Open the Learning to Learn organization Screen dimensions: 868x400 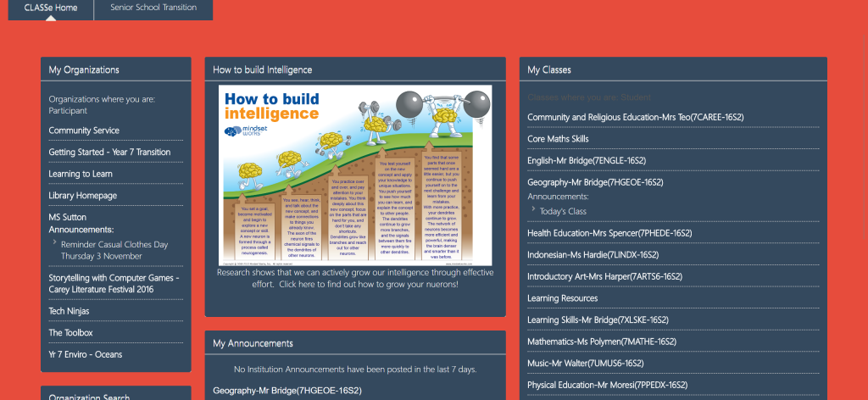pos(81,174)
